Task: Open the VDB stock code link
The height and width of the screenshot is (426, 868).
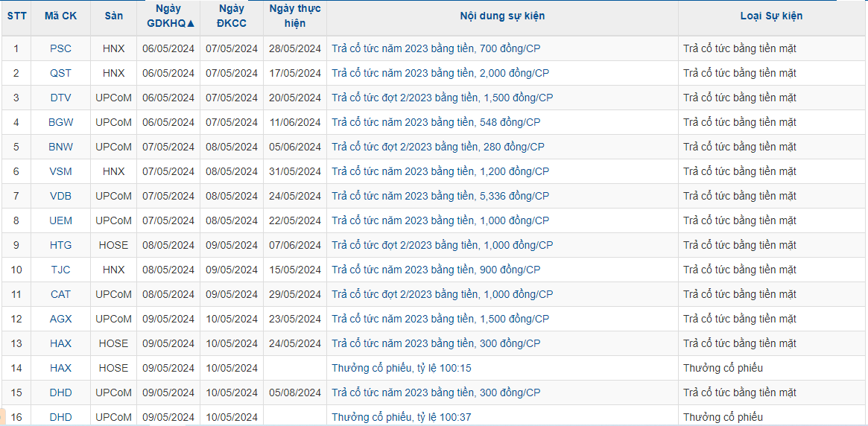Action: (60, 196)
